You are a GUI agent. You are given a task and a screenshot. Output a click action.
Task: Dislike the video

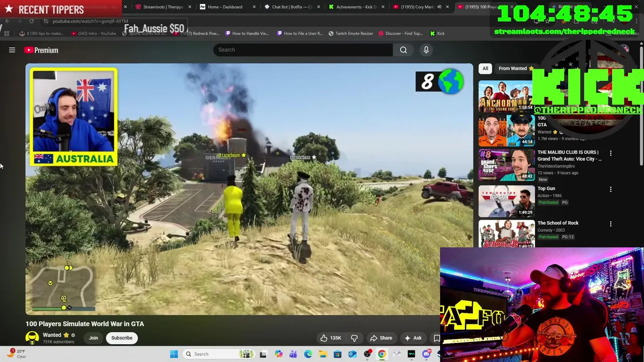tap(354, 338)
